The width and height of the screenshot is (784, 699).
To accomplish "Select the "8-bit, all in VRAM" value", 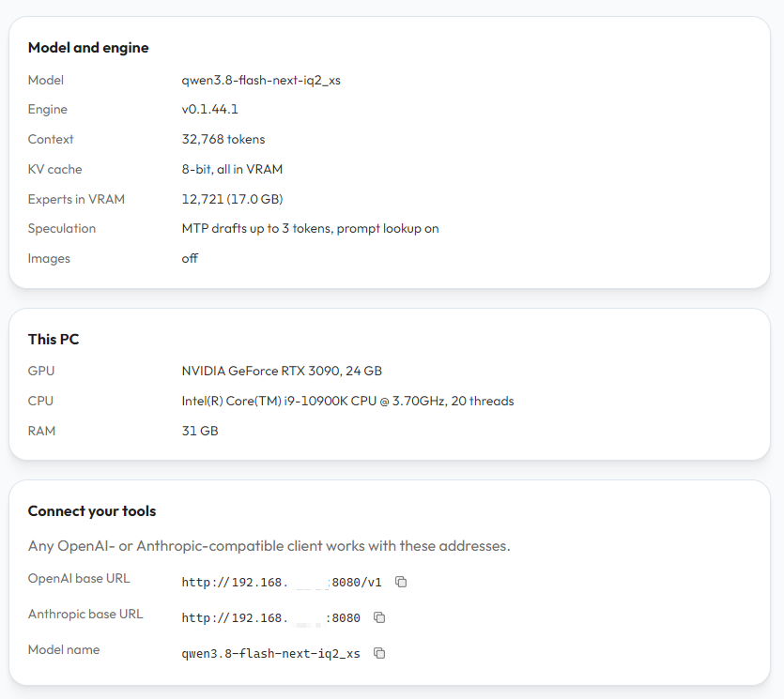I will pos(232,169).
